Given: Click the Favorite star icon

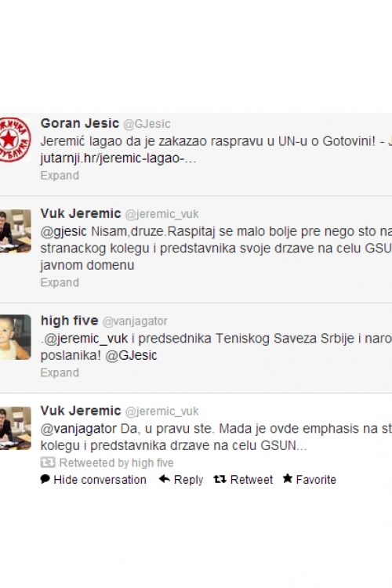Looking at the screenshot, I should pyautogui.click(x=288, y=478).
